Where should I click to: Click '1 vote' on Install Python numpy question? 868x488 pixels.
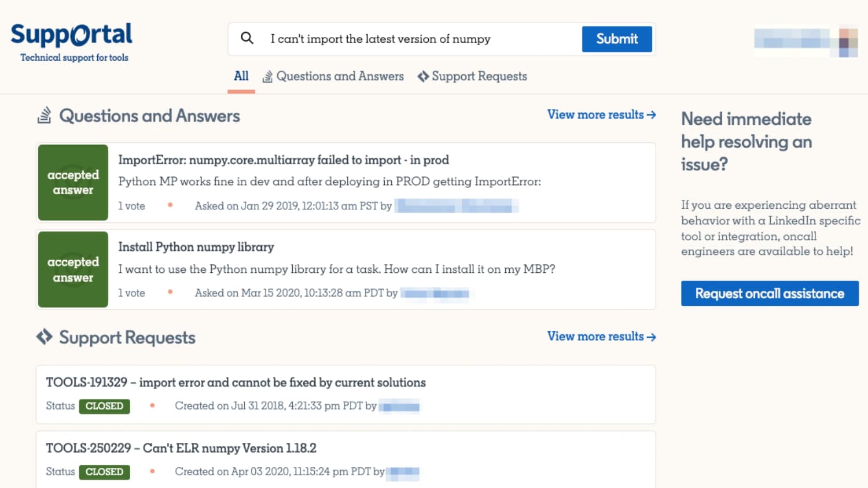pos(132,293)
